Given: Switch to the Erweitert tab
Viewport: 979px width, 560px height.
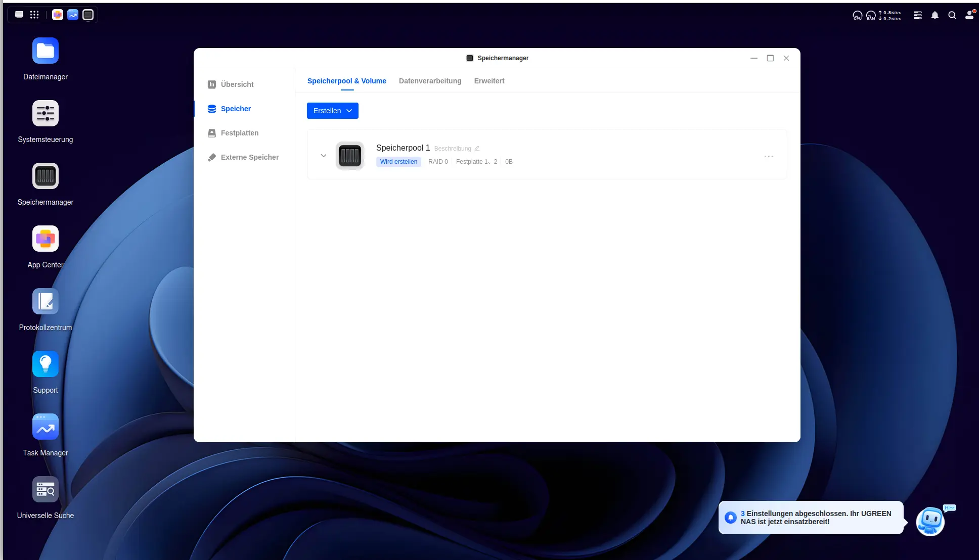Looking at the screenshot, I should (489, 81).
